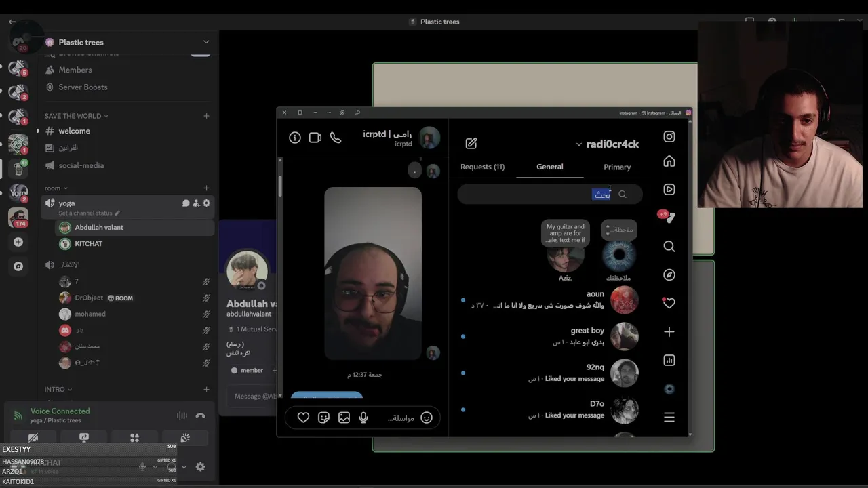Open the sticker picker in composer
Screen dimensions: 868x488
point(323,418)
